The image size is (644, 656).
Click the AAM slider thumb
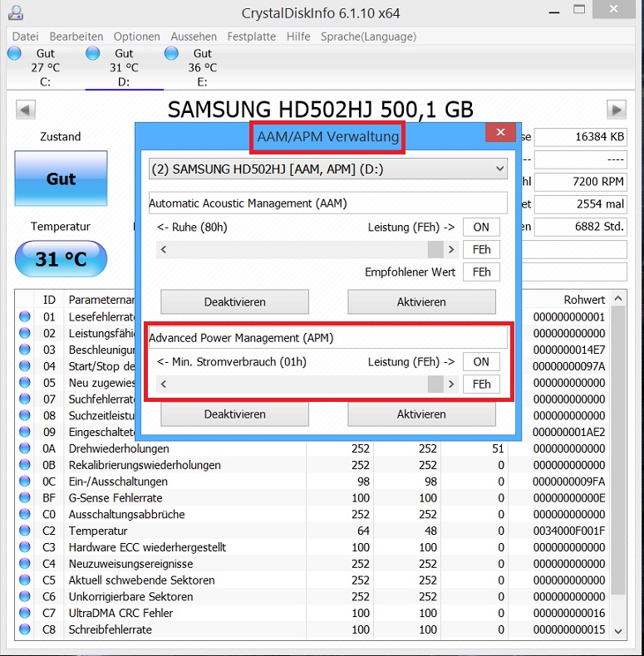(435, 250)
